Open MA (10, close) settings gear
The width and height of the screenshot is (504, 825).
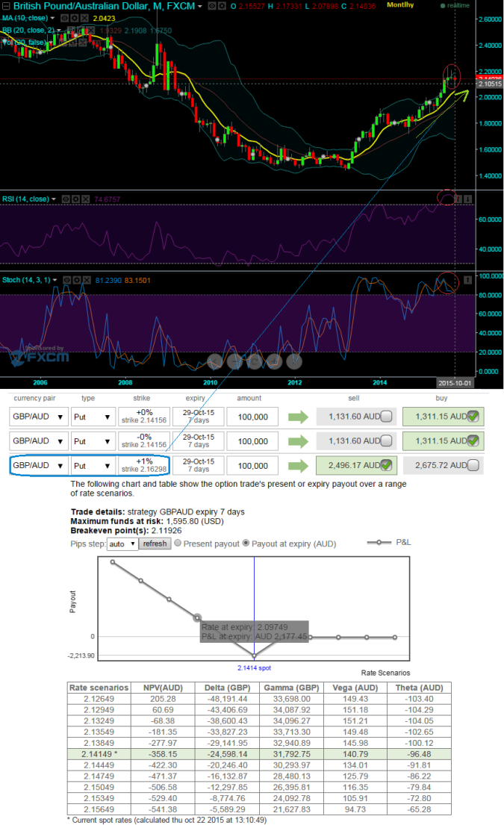tap(75, 18)
